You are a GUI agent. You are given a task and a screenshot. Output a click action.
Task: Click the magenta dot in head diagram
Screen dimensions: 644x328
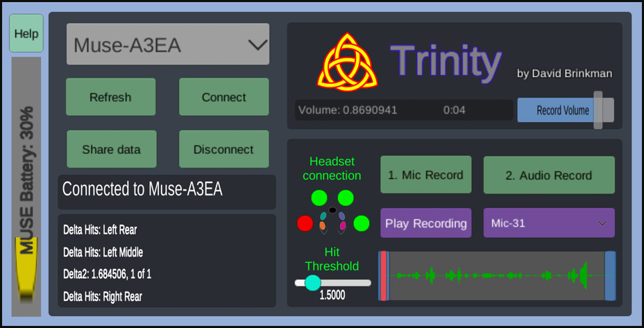343,225
